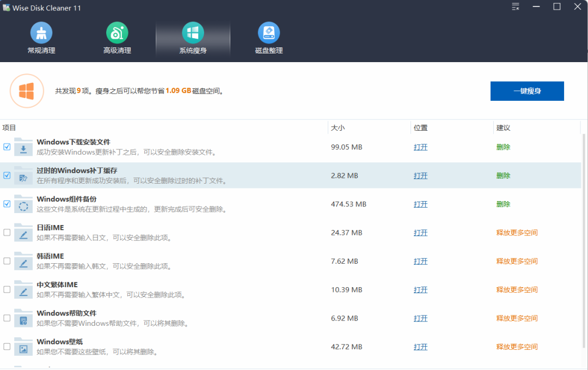Select the 系统瘦身 tab icon
The width and height of the screenshot is (588, 370).
pos(193,33)
